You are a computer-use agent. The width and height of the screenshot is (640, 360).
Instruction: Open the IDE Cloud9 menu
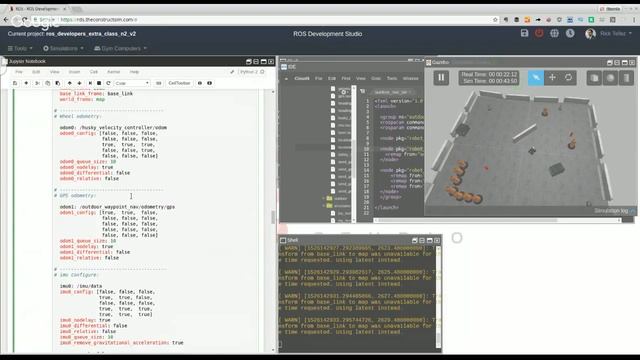[x=302, y=78]
